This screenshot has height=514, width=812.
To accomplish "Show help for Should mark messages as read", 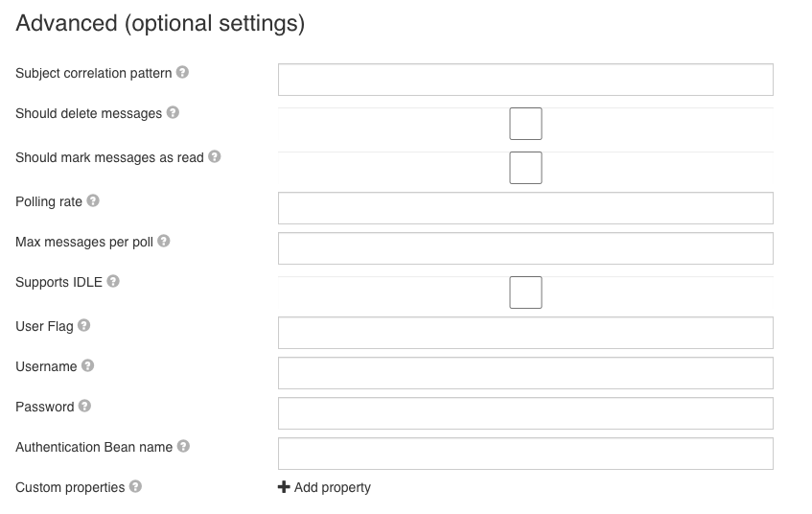I will point(215,156).
